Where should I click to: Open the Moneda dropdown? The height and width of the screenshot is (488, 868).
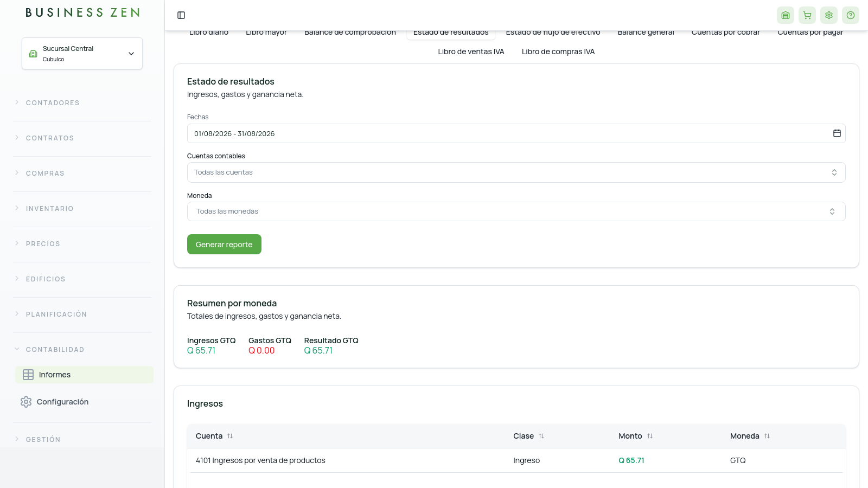click(x=516, y=211)
